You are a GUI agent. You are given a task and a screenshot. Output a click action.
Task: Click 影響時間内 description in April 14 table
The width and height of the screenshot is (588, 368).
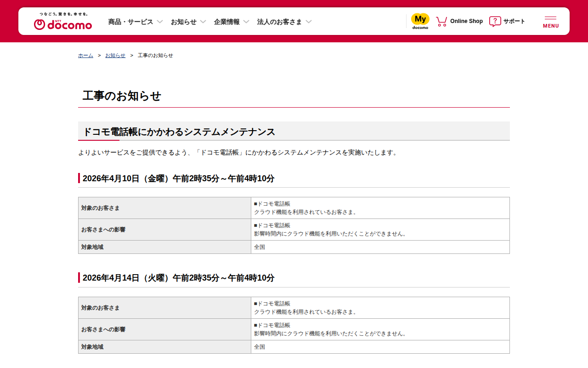click(331, 333)
